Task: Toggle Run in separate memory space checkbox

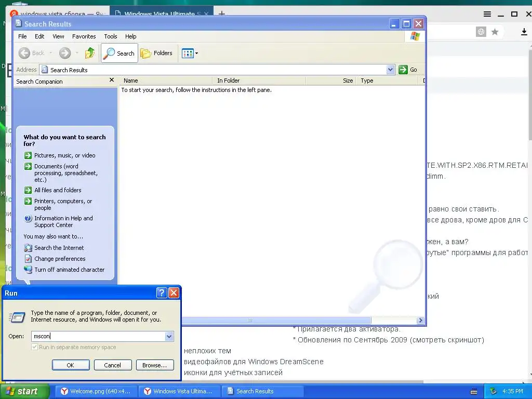Action: (x=34, y=347)
